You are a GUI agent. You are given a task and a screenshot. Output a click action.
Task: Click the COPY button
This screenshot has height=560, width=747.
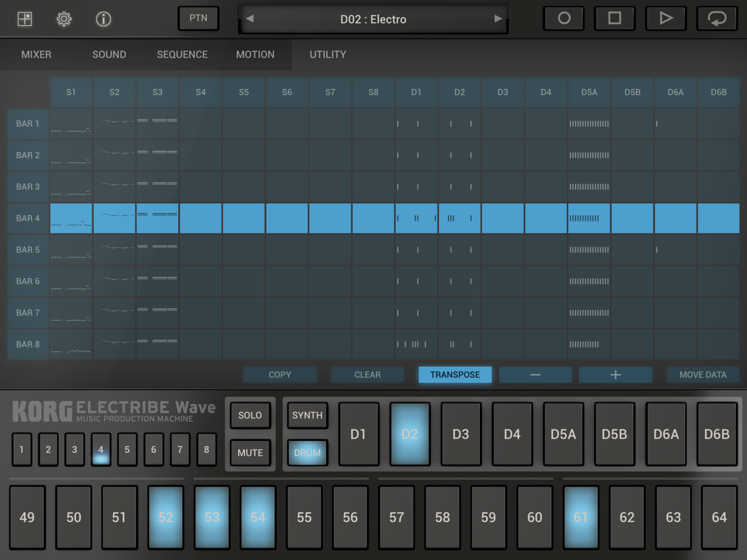pyautogui.click(x=280, y=375)
